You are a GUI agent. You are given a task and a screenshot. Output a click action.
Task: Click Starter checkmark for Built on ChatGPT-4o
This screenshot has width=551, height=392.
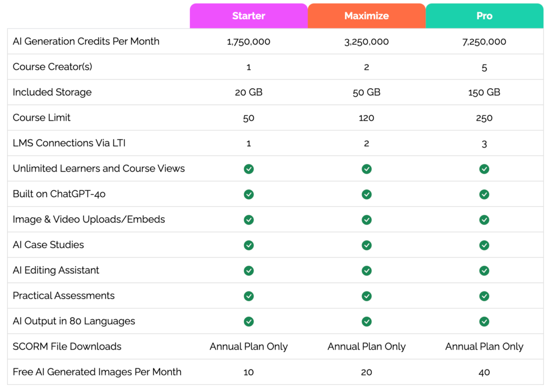(249, 194)
